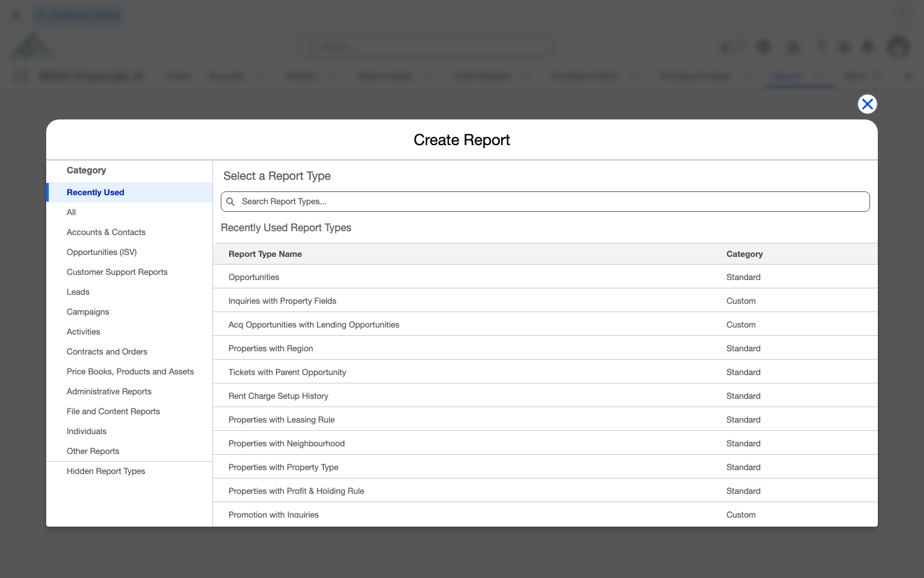
Task: View Hidden Report Types category
Action: (x=130, y=471)
